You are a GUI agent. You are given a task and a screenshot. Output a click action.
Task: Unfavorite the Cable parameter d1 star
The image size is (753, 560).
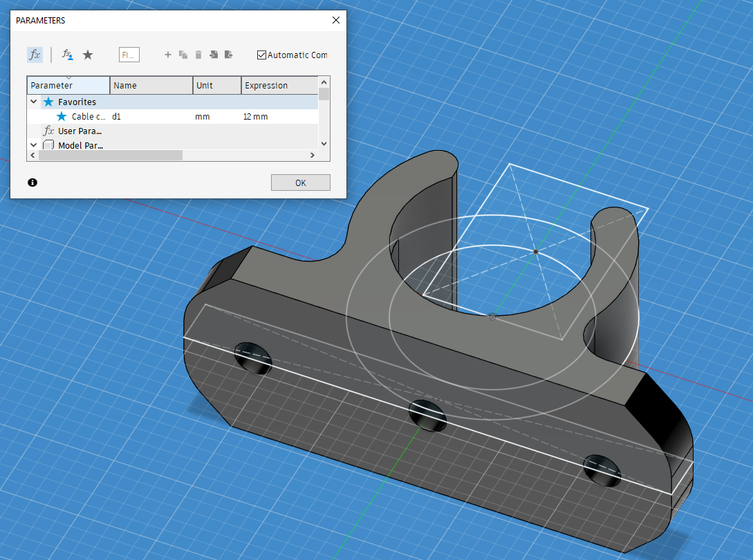[62, 115]
